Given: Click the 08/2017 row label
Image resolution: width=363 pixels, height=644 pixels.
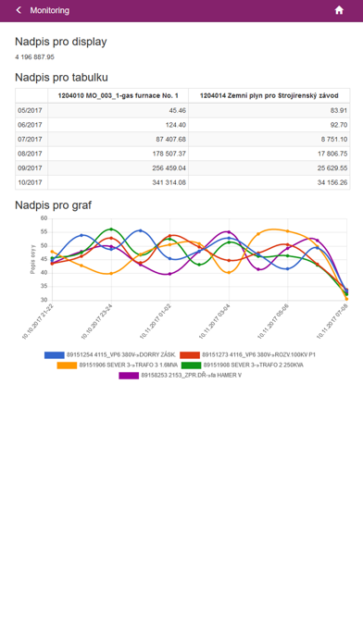Looking at the screenshot, I should [31, 154].
